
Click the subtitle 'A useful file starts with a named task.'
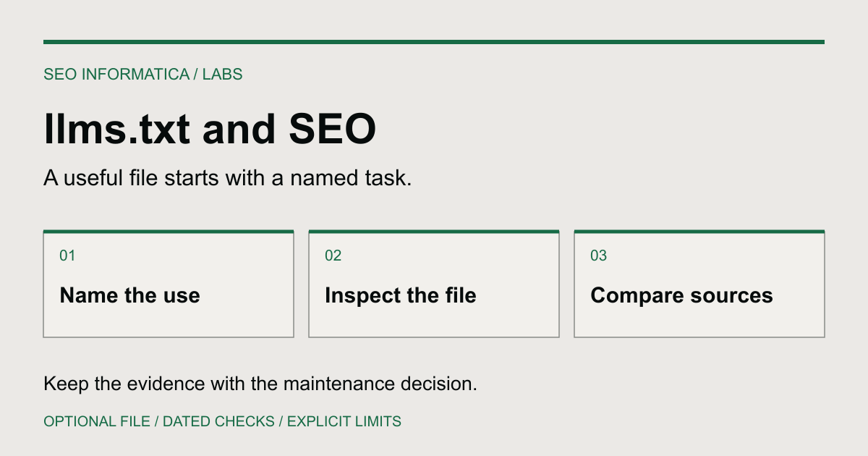[x=227, y=178]
